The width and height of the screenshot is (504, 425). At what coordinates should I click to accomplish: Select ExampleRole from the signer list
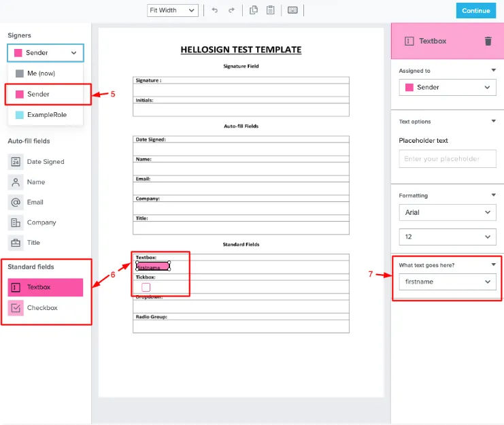click(46, 115)
